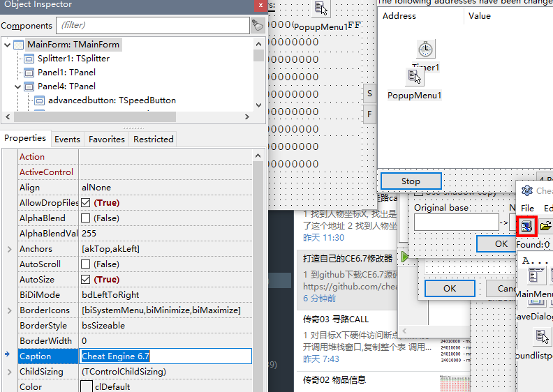Viewport: 553px width, 392px height.
Task: Open the File menu in Cheat Engine
Action: (x=527, y=208)
